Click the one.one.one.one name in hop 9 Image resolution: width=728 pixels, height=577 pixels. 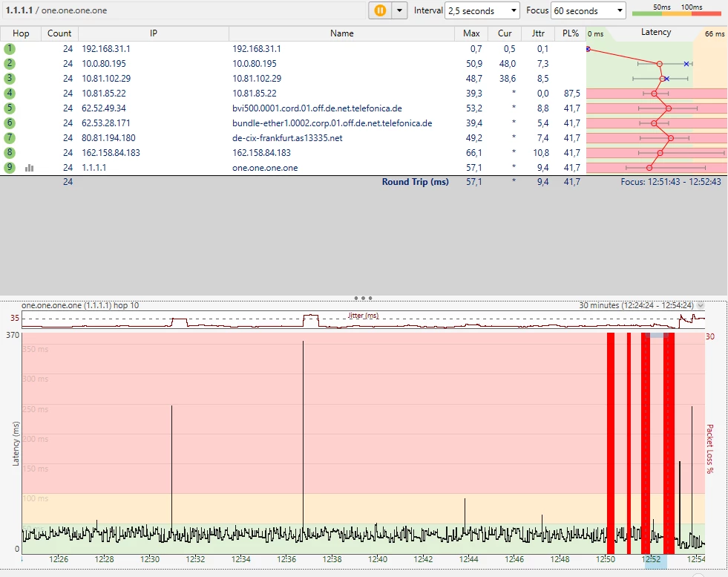coord(265,168)
